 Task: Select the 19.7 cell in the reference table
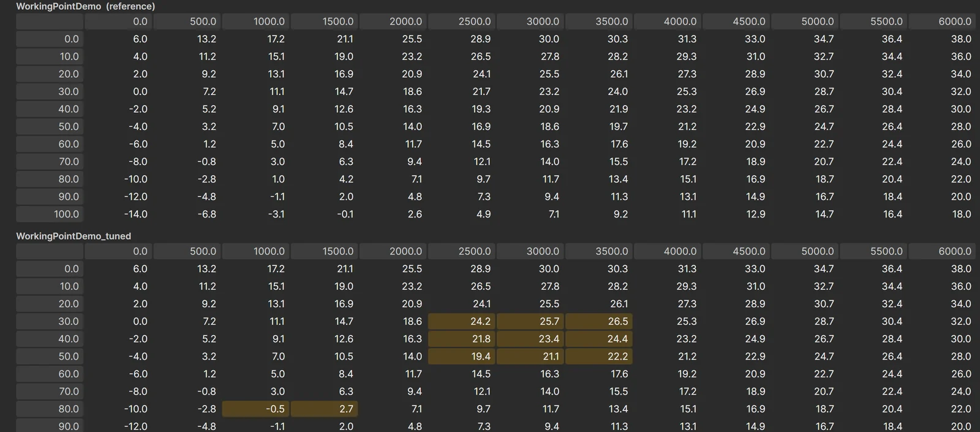click(x=599, y=126)
